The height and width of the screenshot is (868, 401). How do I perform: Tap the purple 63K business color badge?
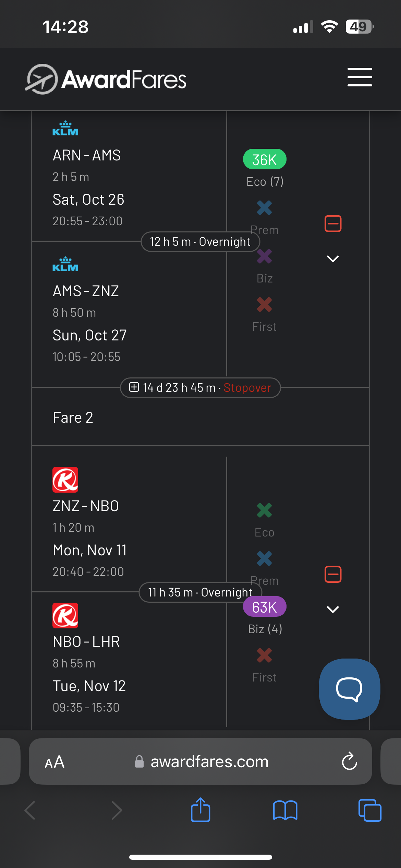(x=265, y=607)
